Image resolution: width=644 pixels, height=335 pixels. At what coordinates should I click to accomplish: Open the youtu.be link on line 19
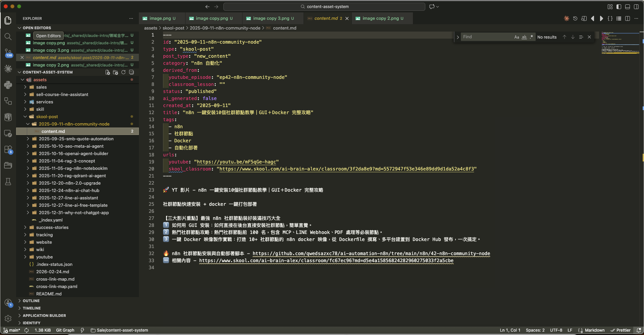[x=236, y=162]
